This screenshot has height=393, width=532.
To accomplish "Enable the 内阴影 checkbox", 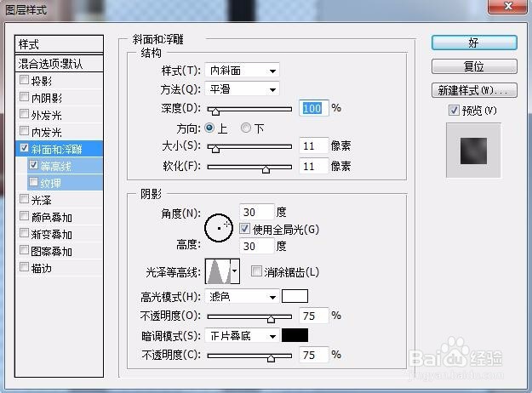I will click(x=24, y=97).
